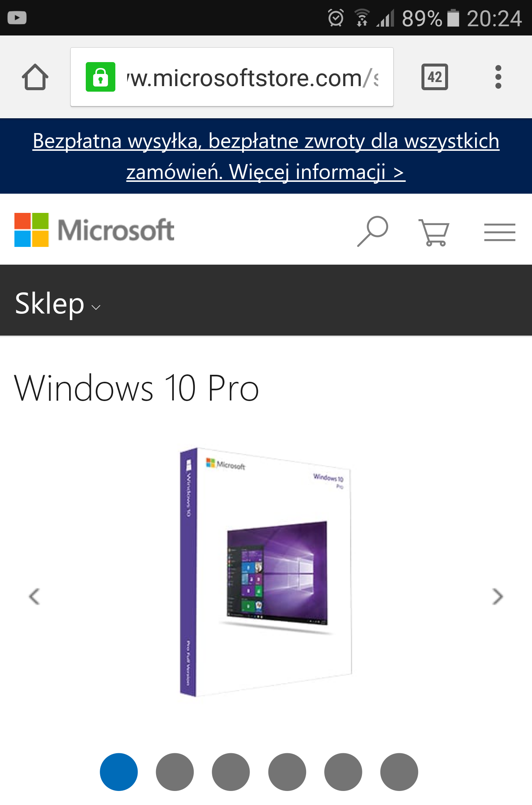The image size is (532, 805).
Task: Open the browser three-dot menu
Action: click(x=498, y=77)
